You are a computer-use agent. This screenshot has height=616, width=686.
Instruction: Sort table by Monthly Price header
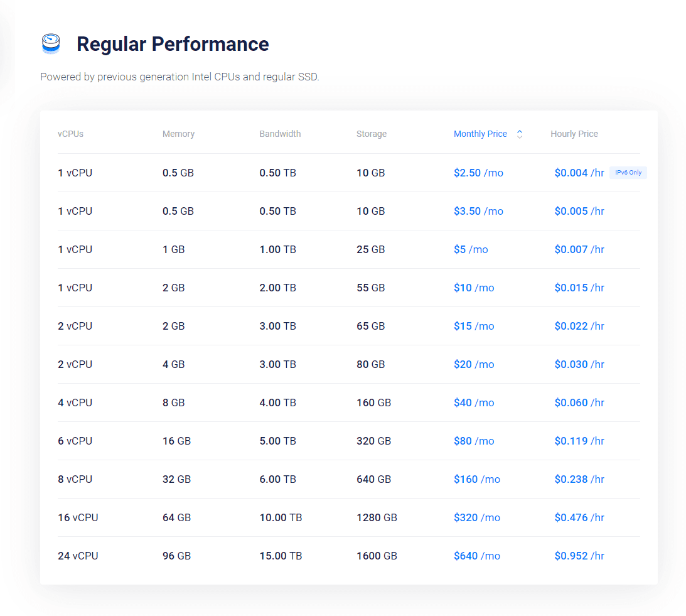coord(480,134)
